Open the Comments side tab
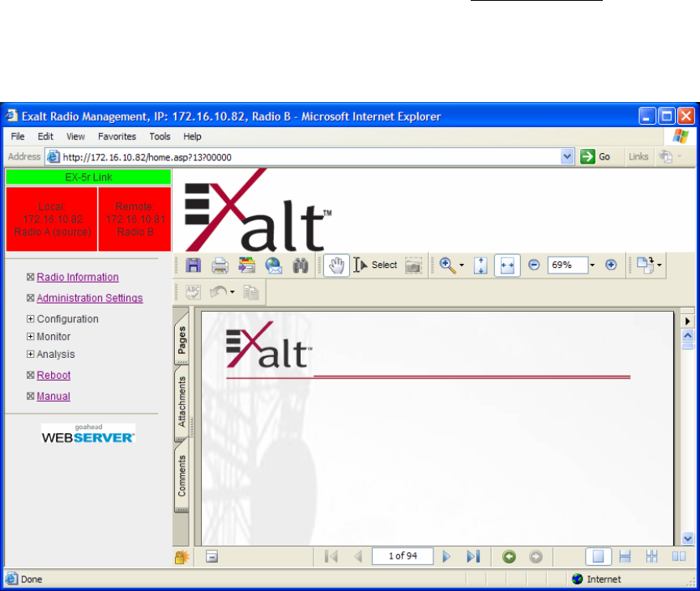Screen dimensions: 700x591 [x=181, y=475]
